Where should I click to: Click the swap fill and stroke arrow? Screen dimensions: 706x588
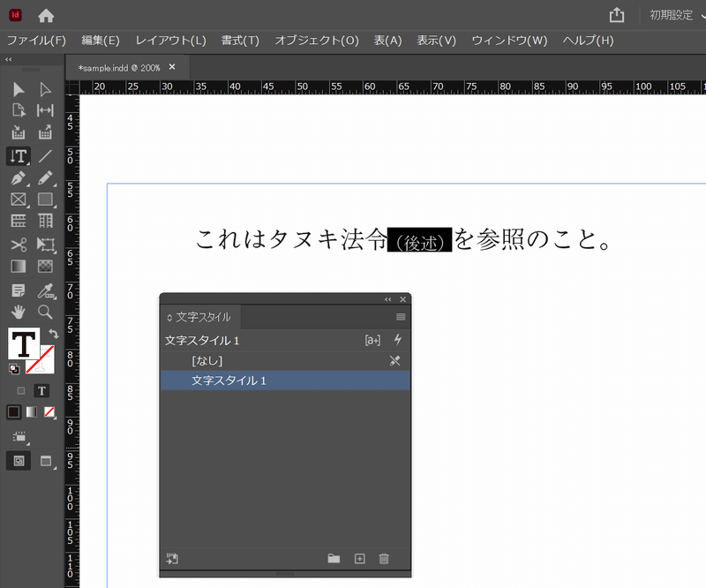[x=54, y=334]
